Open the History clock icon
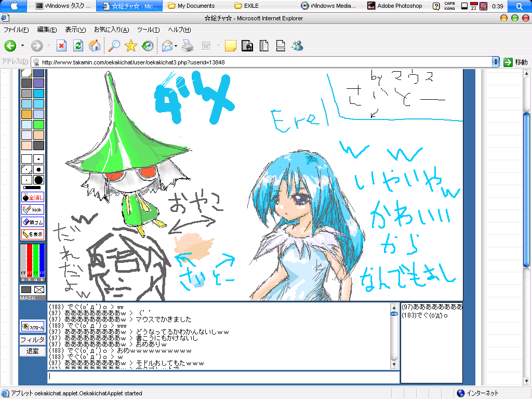The image size is (532, 399). pos(148,46)
